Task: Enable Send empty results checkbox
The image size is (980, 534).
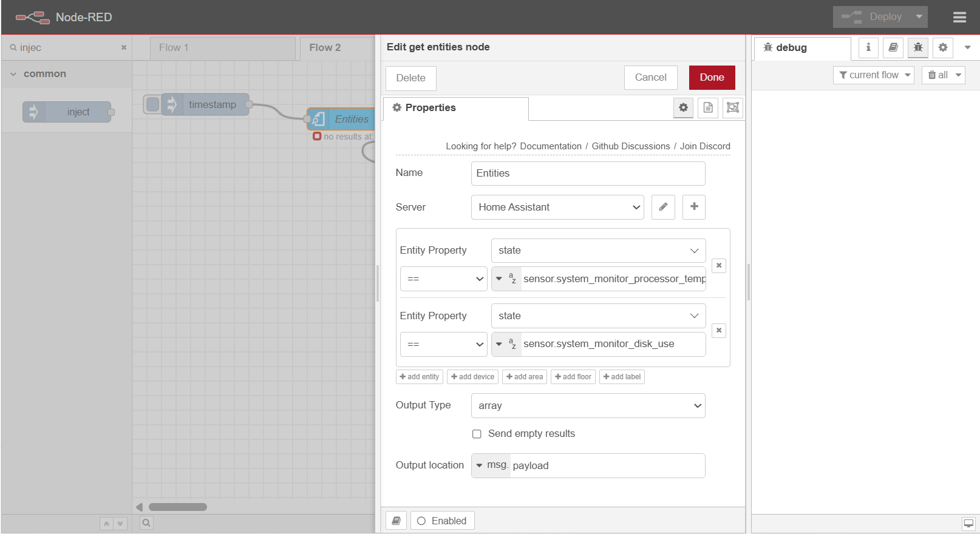Action: (477, 434)
